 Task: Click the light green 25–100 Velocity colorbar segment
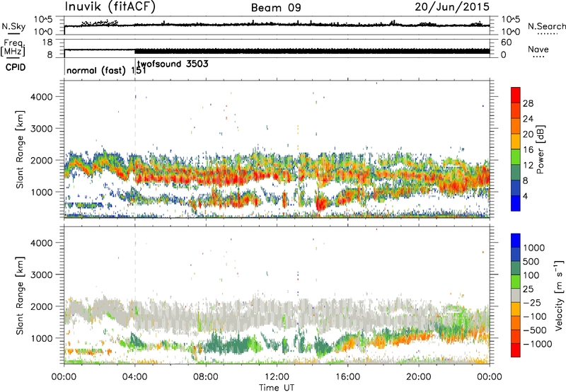coord(516,282)
